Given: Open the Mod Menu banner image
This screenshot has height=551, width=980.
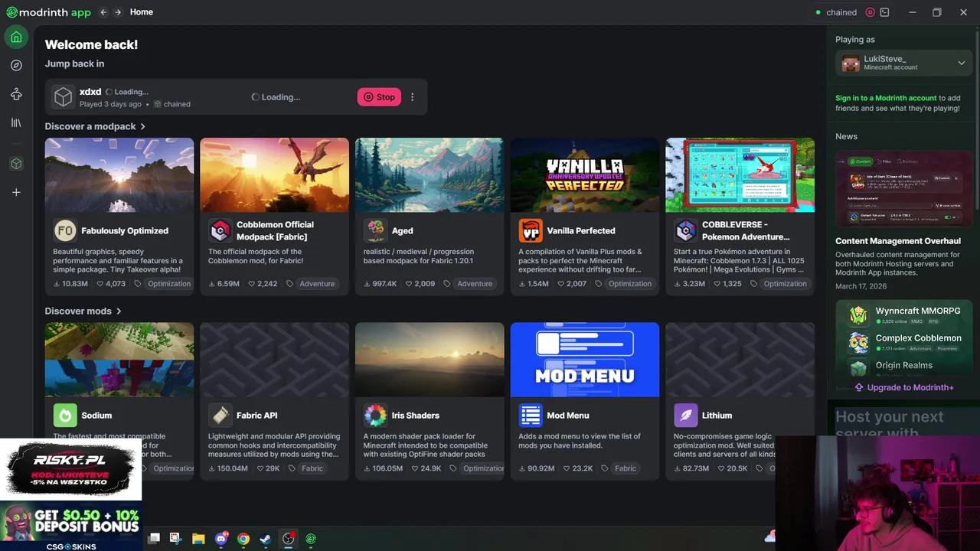Looking at the screenshot, I should 585,360.
